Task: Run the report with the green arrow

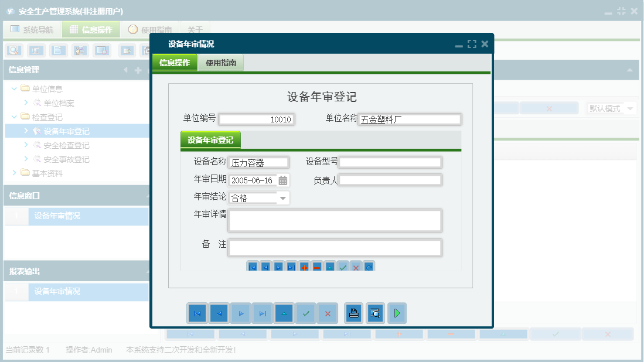Action: (397, 313)
